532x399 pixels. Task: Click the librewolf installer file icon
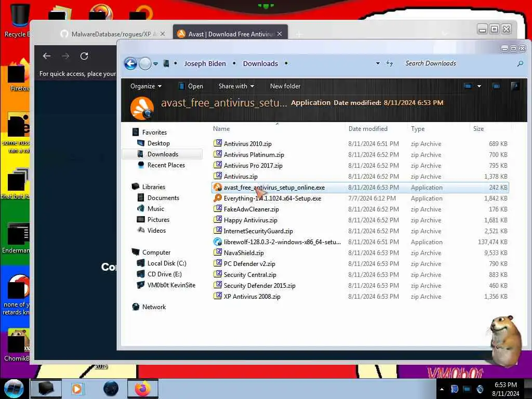click(218, 242)
